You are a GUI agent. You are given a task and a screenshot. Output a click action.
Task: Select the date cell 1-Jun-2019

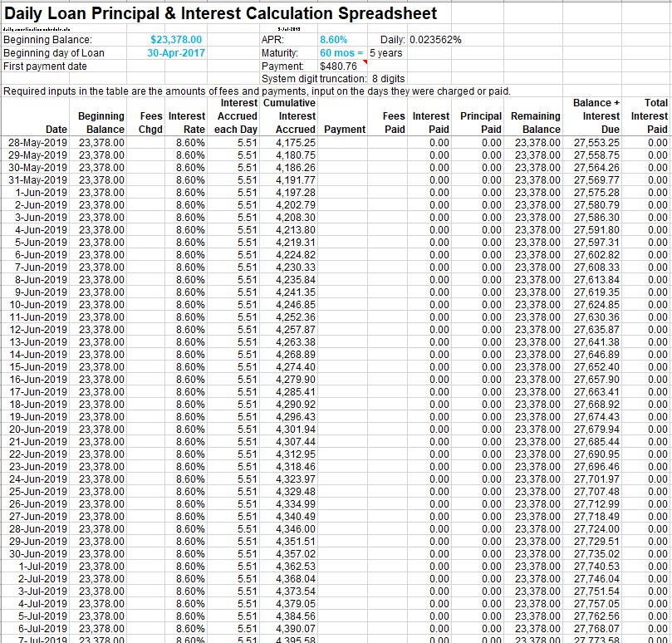point(42,193)
